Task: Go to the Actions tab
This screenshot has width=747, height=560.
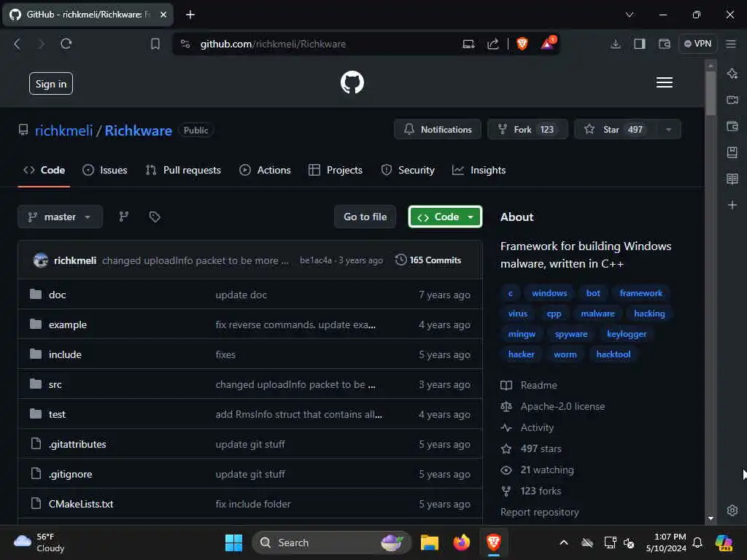Action: point(265,170)
